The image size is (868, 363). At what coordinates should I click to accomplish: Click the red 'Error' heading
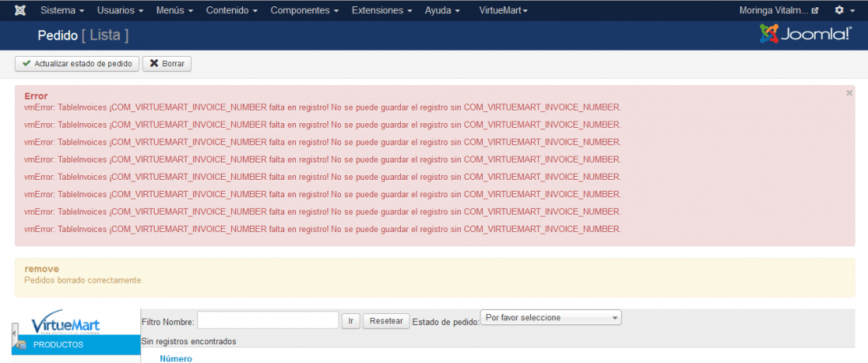point(36,95)
